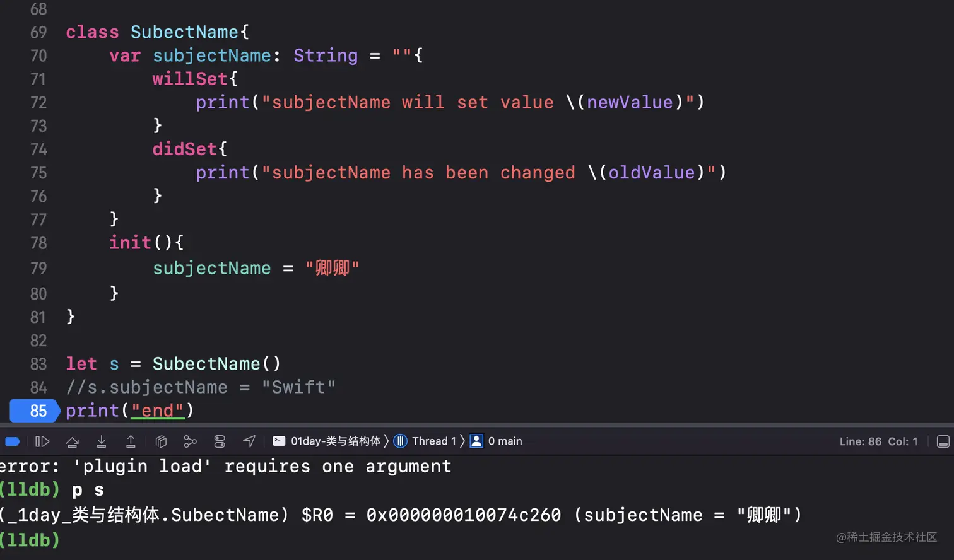Click the SubectName() initializer call on line 83
Viewport: 954px width, 560px height.
pos(216,364)
